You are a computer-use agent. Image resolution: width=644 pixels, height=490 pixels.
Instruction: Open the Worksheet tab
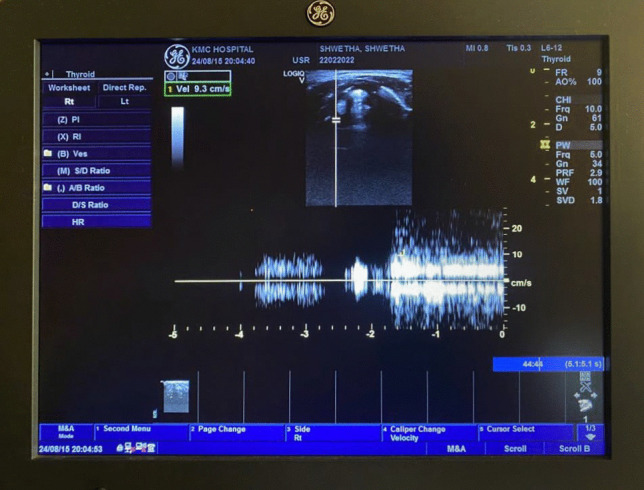(69, 88)
